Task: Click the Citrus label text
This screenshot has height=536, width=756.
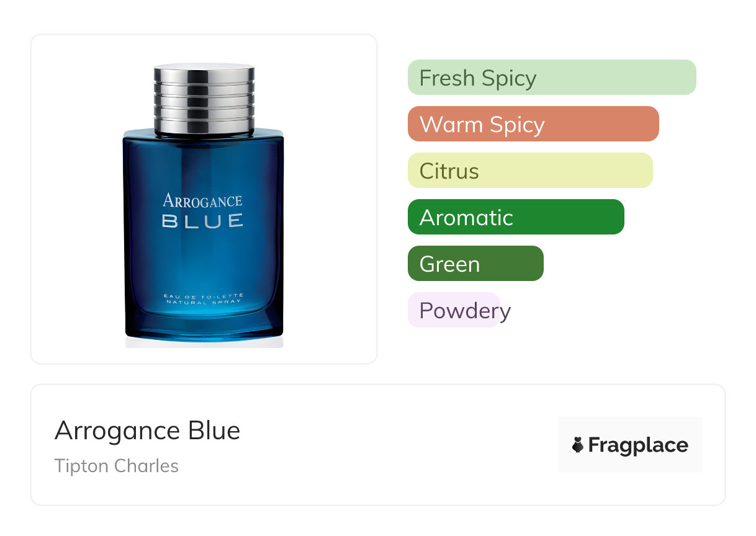Action: click(x=449, y=171)
